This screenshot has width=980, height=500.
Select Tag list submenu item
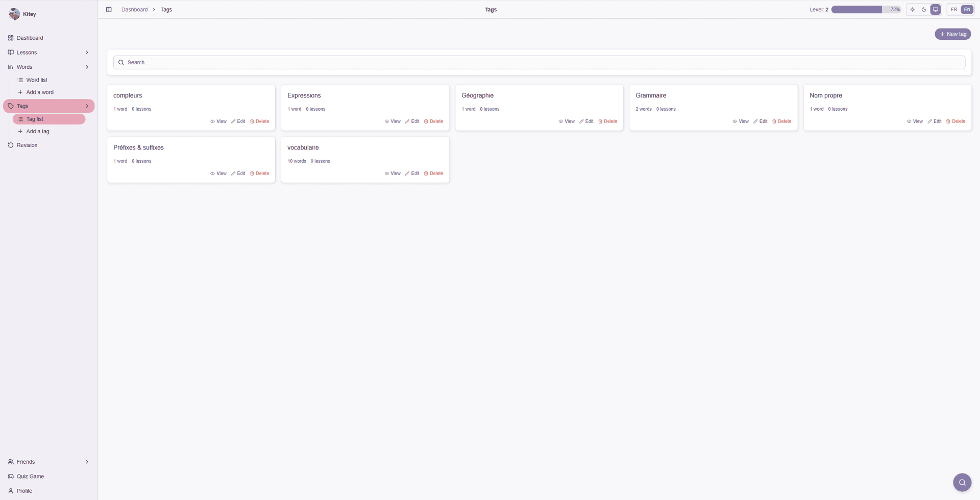coord(49,119)
